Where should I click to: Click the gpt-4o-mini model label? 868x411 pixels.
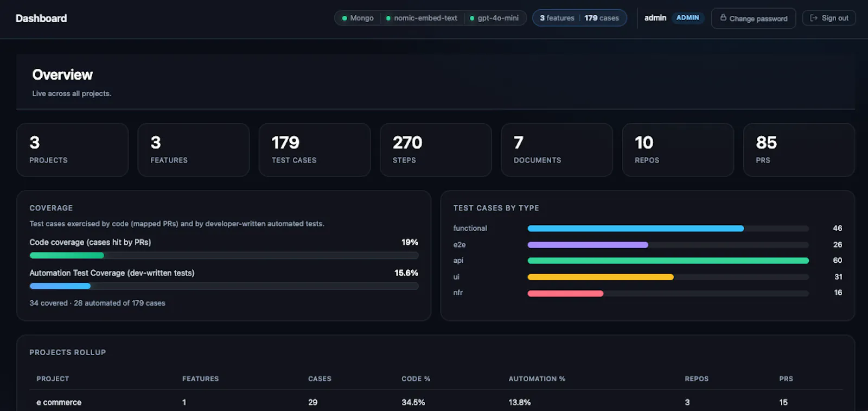tap(498, 18)
